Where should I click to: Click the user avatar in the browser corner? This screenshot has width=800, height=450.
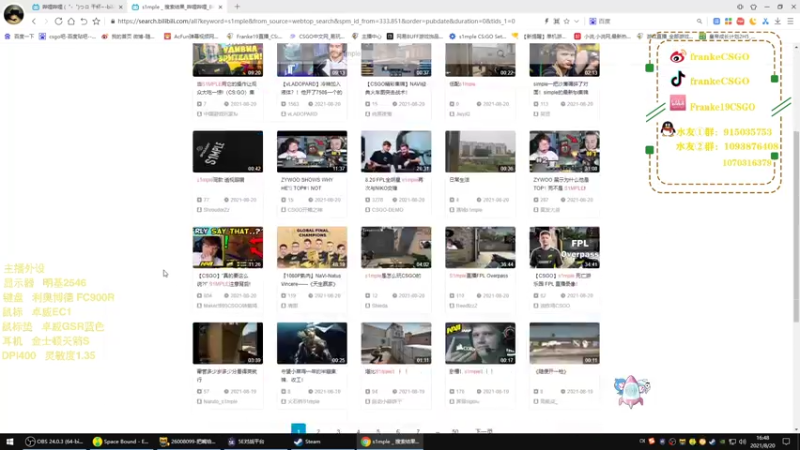[14, 14]
